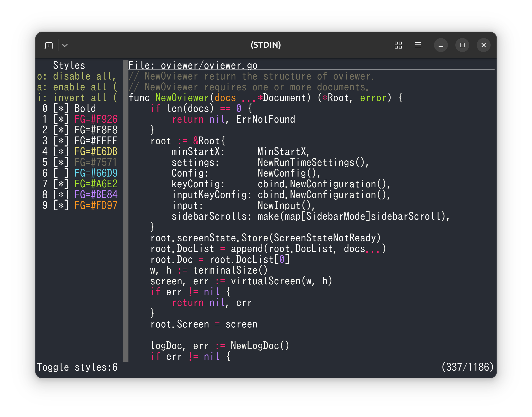Image resolution: width=532 pixels, height=417 pixels.
Task: Toggle checkbox for style FG=#FFFF
Action: point(61,141)
